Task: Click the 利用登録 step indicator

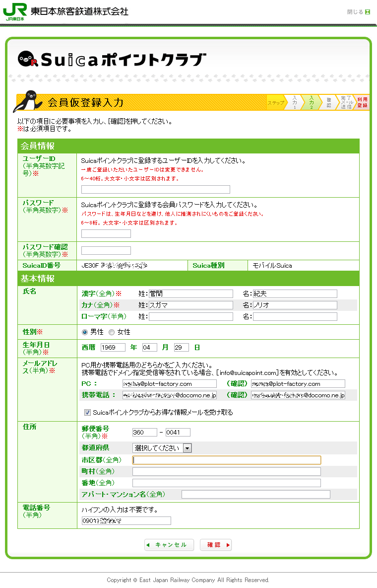Action: pos(362,102)
